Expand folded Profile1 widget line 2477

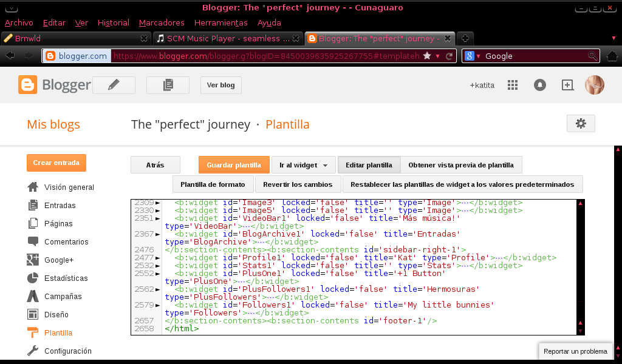pyautogui.click(x=157, y=258)
